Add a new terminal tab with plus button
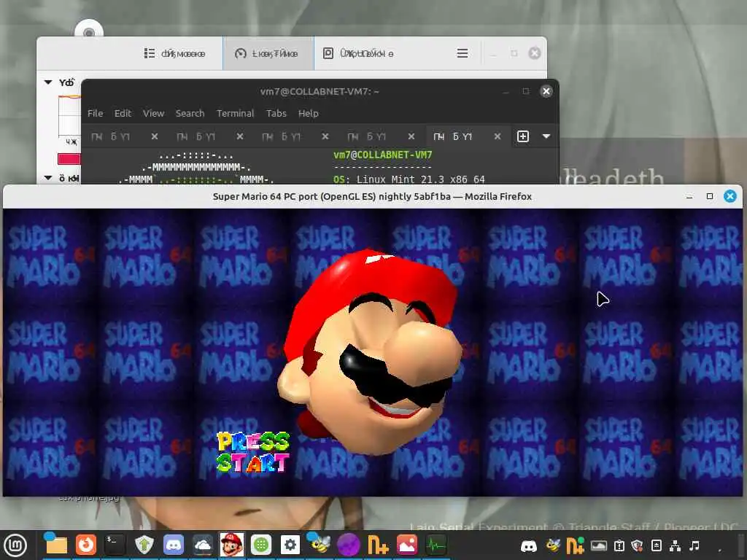The image size is (747, 560). tap(522, 136)
